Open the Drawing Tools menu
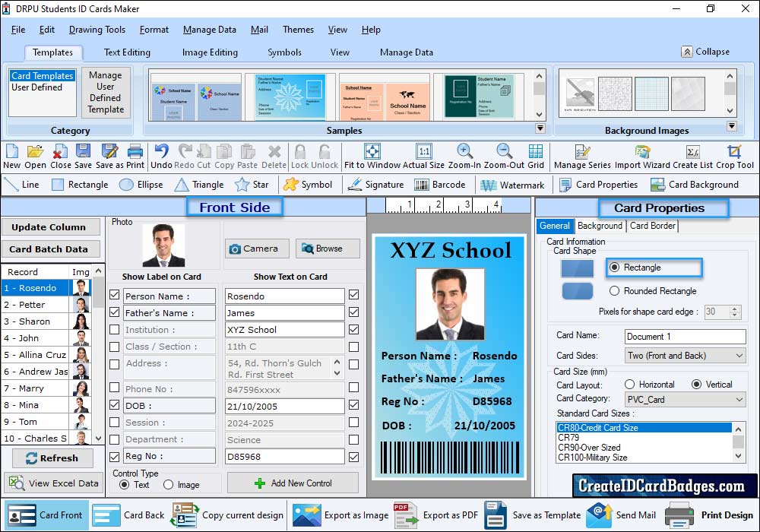Viewport: 760px width, 532px height. coord(97,30)
